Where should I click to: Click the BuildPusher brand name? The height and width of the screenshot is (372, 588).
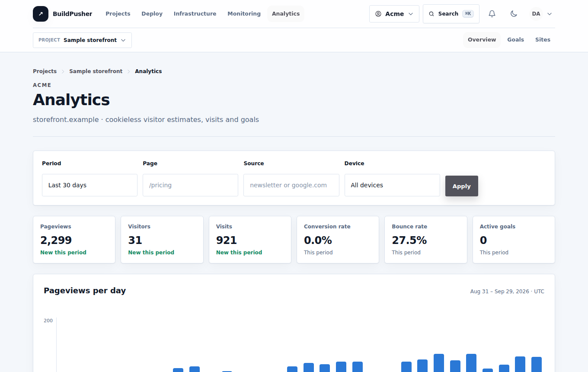(x=73, y=14)
